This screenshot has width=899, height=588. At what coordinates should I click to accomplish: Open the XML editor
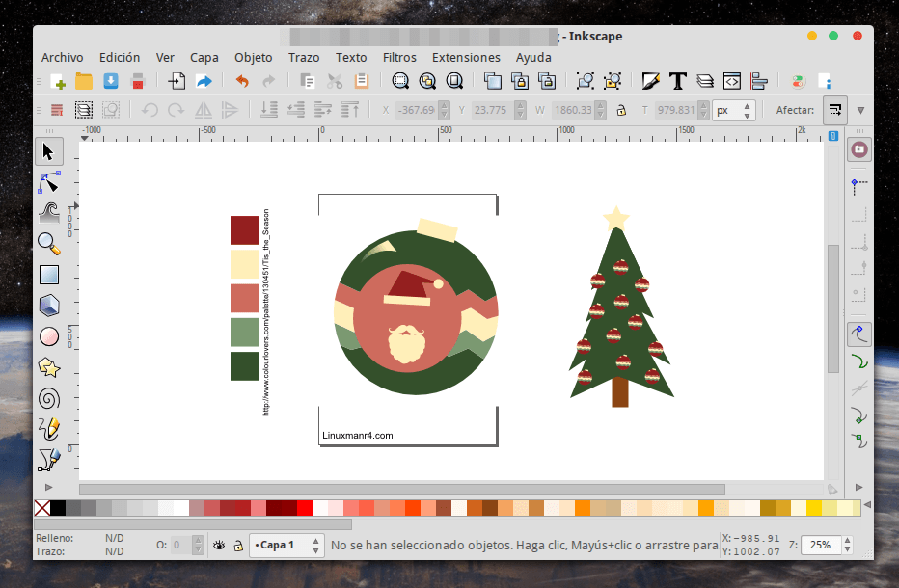[x=730, y=81]
